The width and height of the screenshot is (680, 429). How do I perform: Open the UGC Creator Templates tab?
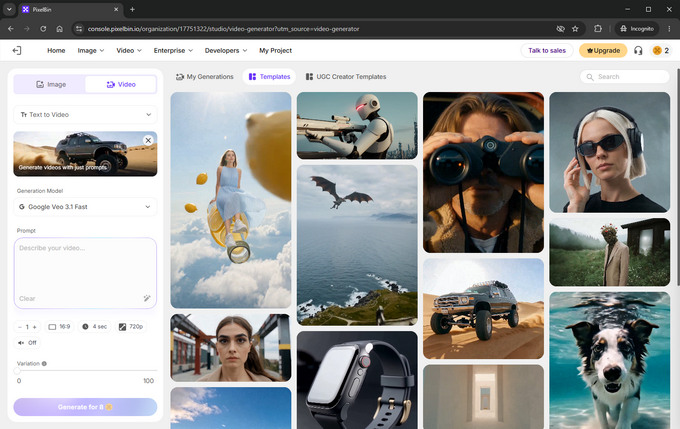click(x=346, y=77)
